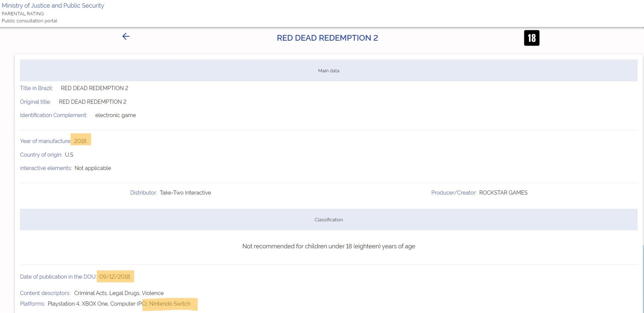The image size is (644, 313).
Task: Click the Original title value
Action: pos(92,102)
